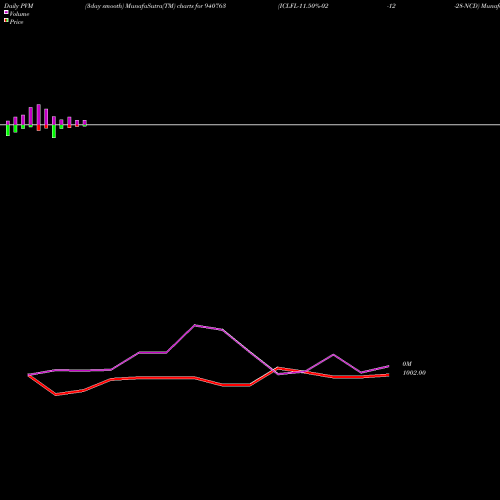This screenshot has width=500, height=500.
Task: Click the 'Daily PVM' title text
Action: point(19,6)
